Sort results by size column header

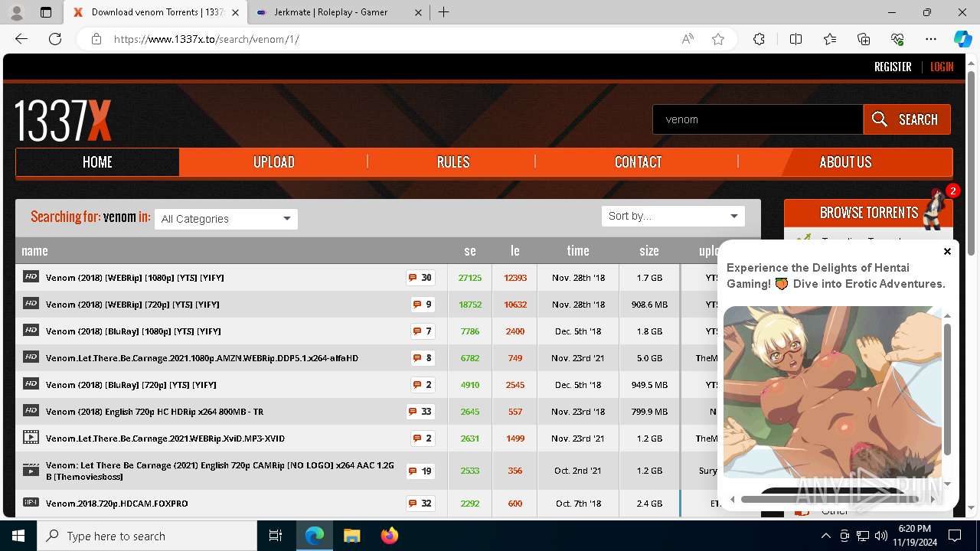(x=649, y=251)
